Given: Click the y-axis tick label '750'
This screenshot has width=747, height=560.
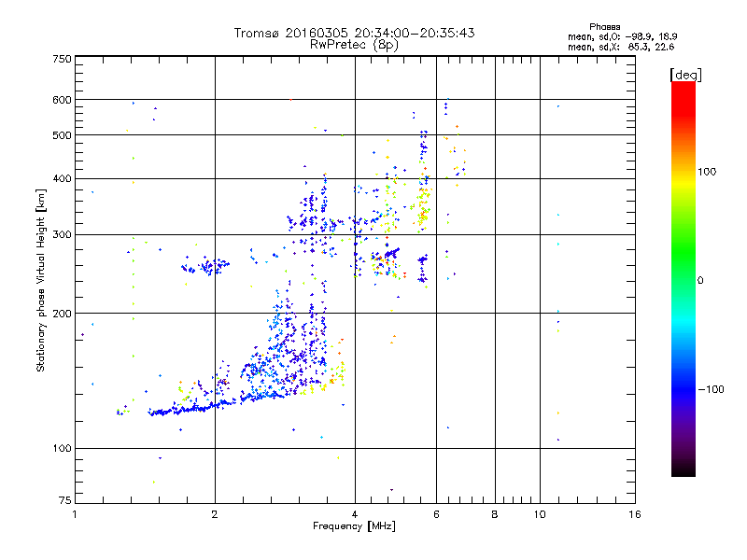Looking at the screenshot, I should click(x=62, y=59).
